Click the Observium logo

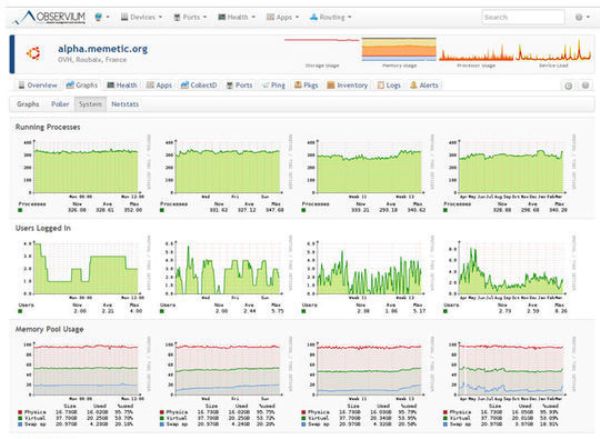pyautogui.click(x=50, y=17)
